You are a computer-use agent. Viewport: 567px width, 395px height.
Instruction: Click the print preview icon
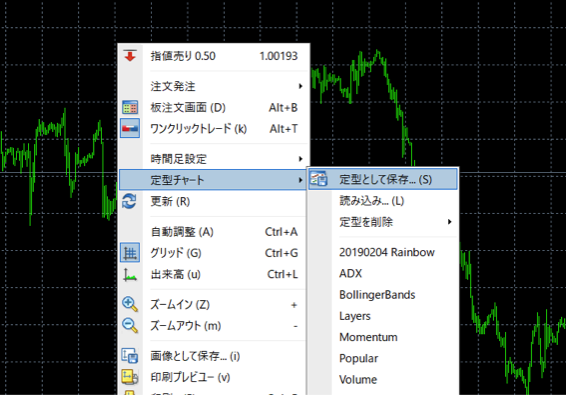pyautogui.click(x=130, y=377)
